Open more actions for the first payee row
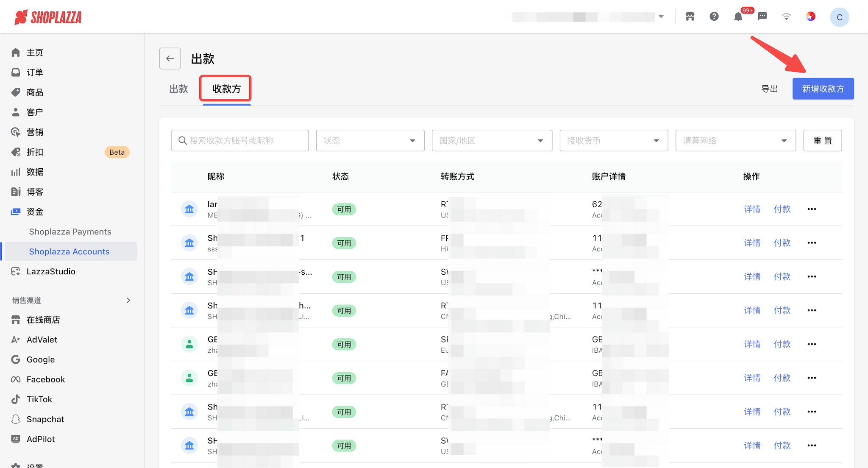Viewport: 868px width, 468px height. click(812, 209)
